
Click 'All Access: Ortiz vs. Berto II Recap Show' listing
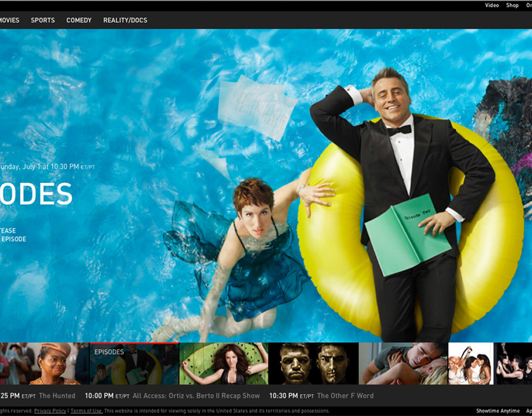[x=196, y=396]
